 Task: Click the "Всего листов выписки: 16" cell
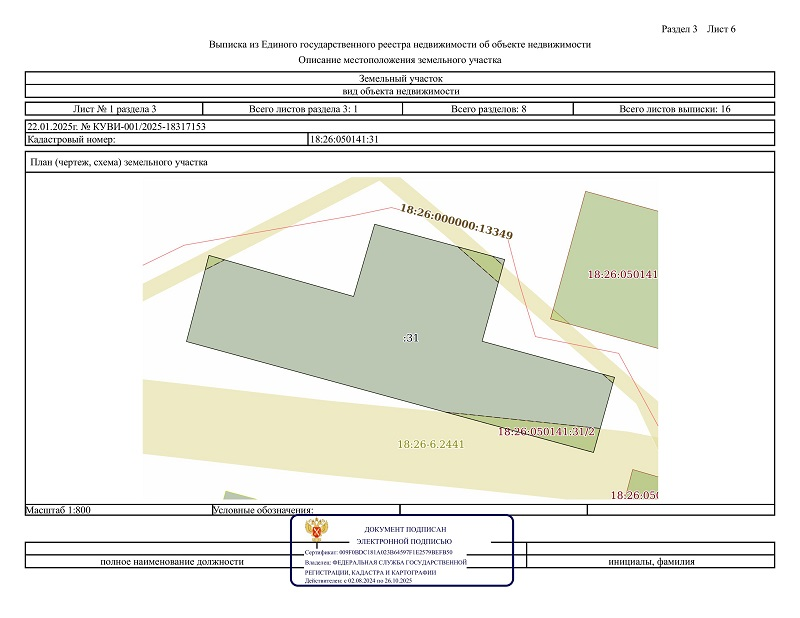(x=674, y=108)
